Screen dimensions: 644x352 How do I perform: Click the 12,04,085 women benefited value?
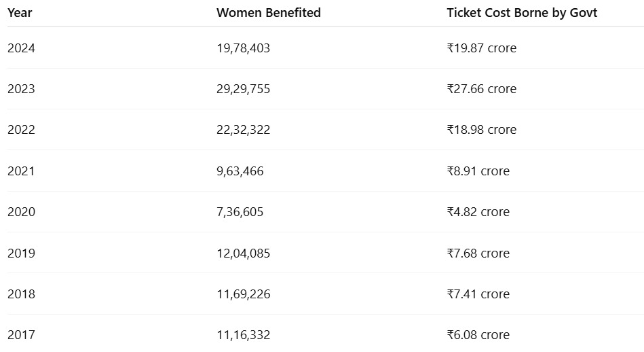pos(243,253)
